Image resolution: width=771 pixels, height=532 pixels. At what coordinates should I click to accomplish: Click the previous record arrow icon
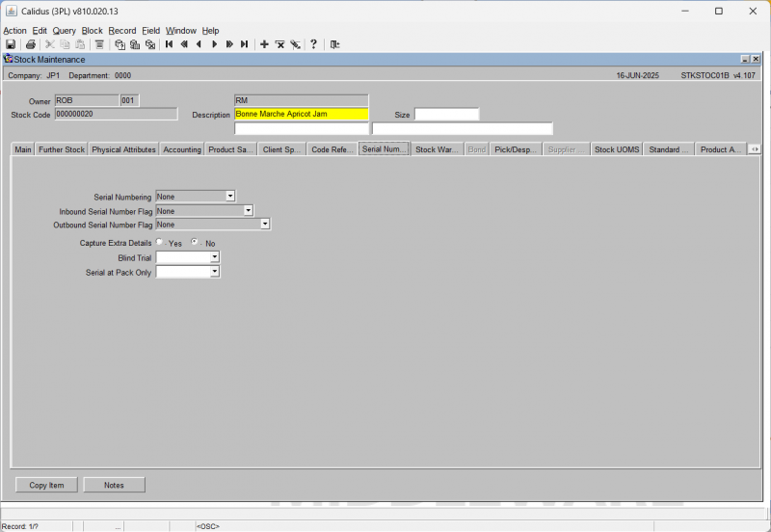pyautogui.click(x=199, y=44)
